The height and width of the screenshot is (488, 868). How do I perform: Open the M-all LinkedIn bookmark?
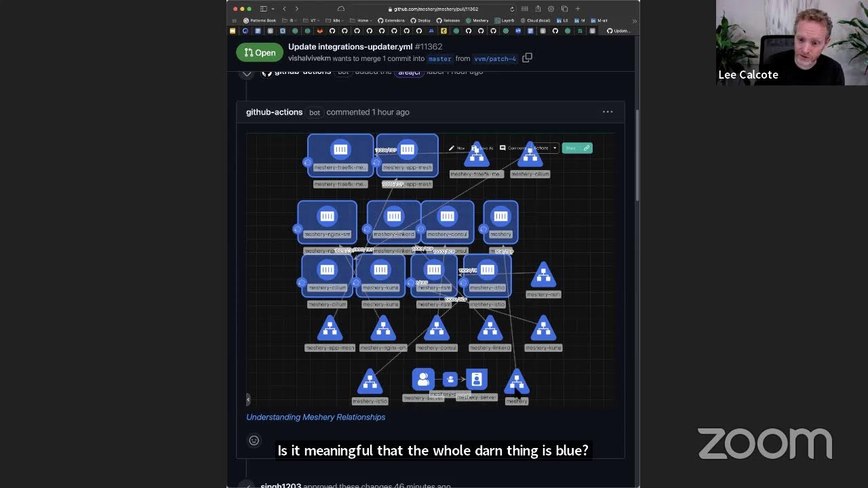tap(599, 20)
